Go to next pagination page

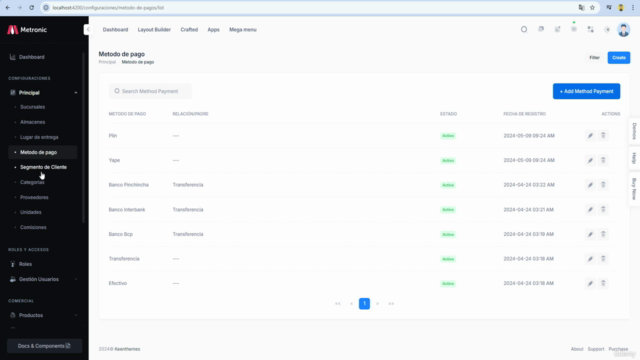(x=378, y=304)
